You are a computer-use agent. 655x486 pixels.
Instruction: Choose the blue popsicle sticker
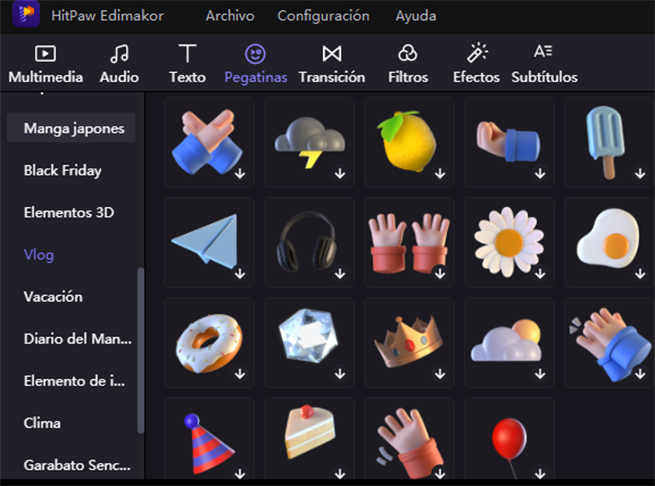[609, 142]
